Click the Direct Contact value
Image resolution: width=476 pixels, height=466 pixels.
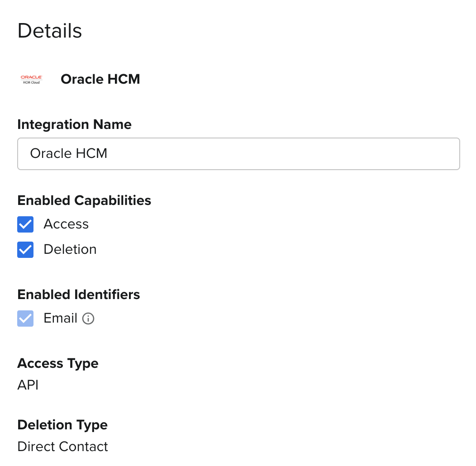point(63,447)
